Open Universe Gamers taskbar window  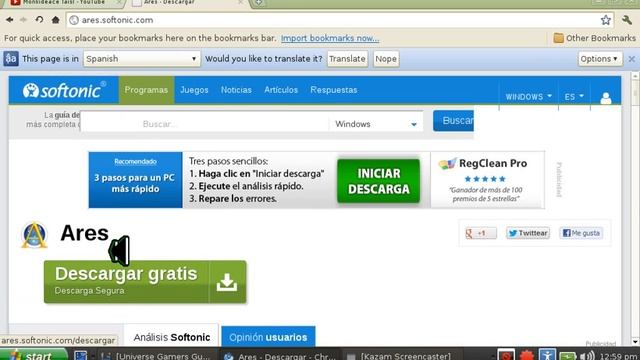(x=156, y=356)
